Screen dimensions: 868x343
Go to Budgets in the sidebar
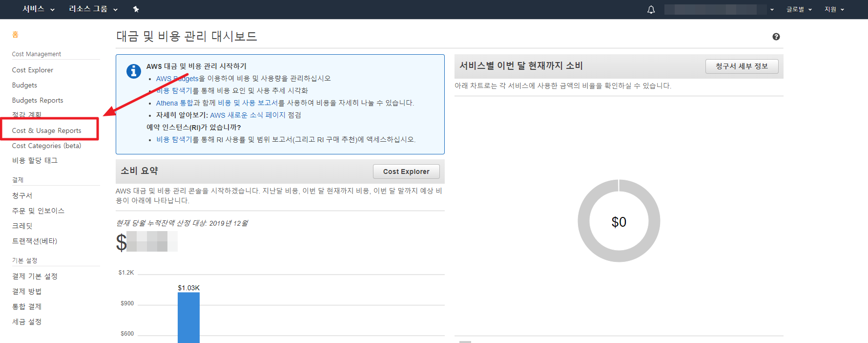[x=24, y=85]
